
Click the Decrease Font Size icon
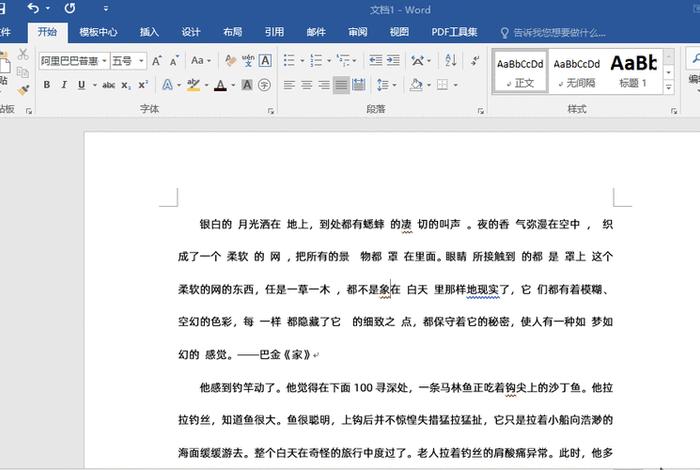coord(174,61)
